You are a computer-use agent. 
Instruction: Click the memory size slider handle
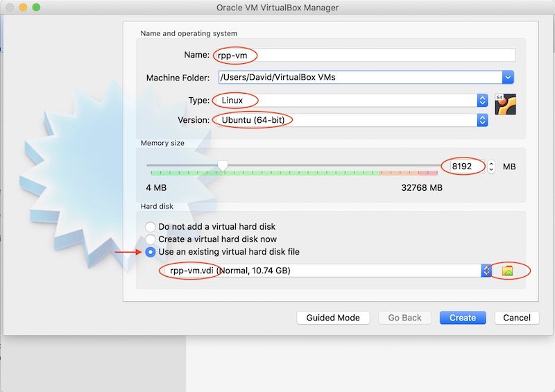click(222, 165)
